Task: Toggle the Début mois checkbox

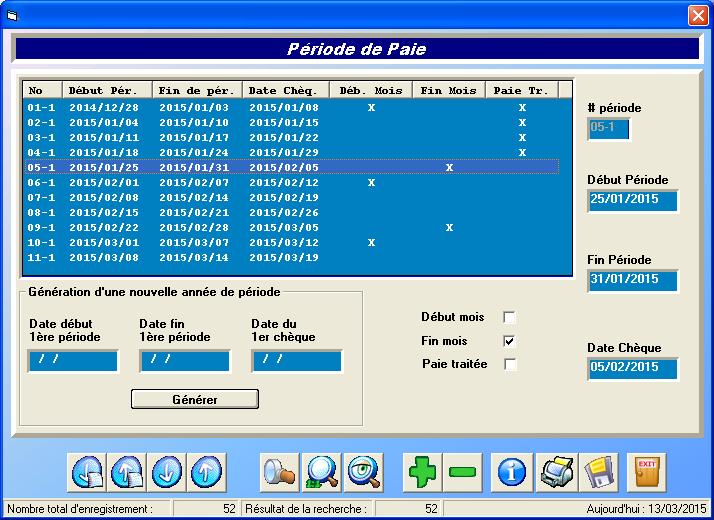Action: [x=509, y=317]
